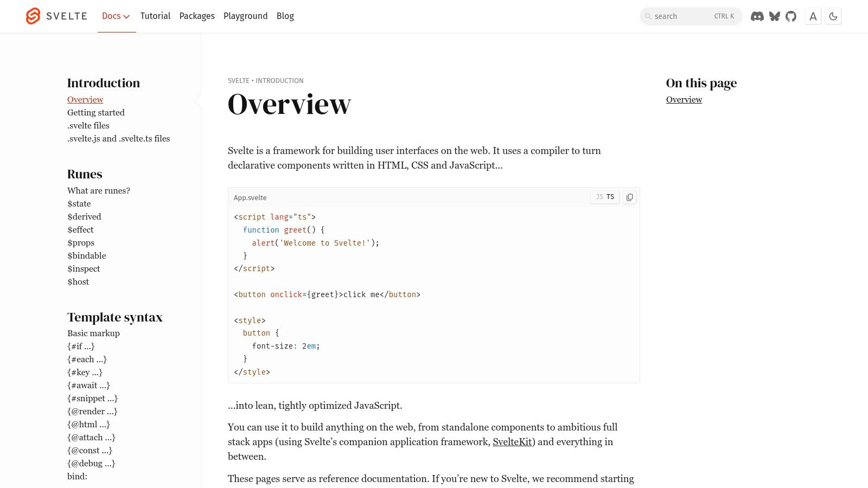Screen dimensions: 868x488
Task: Toggle dark mode with moon icon
Action: pyautogui.click(x=833, y=16)
